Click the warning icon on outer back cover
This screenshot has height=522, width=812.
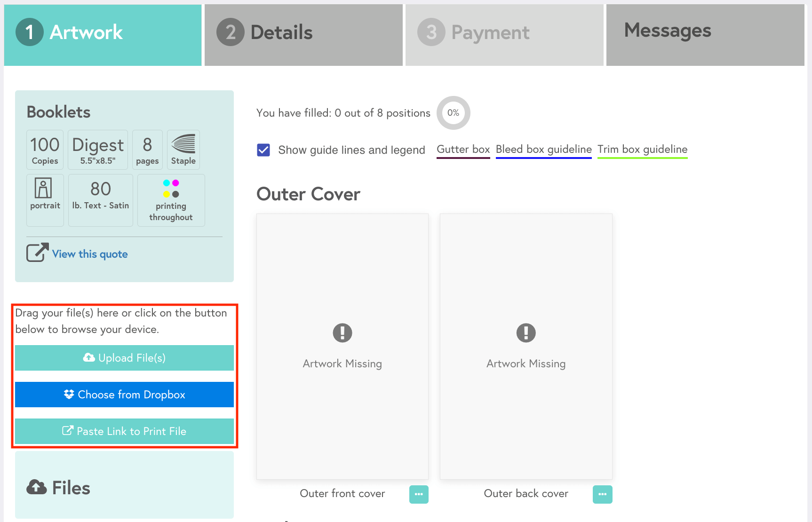tap(525, 333)
